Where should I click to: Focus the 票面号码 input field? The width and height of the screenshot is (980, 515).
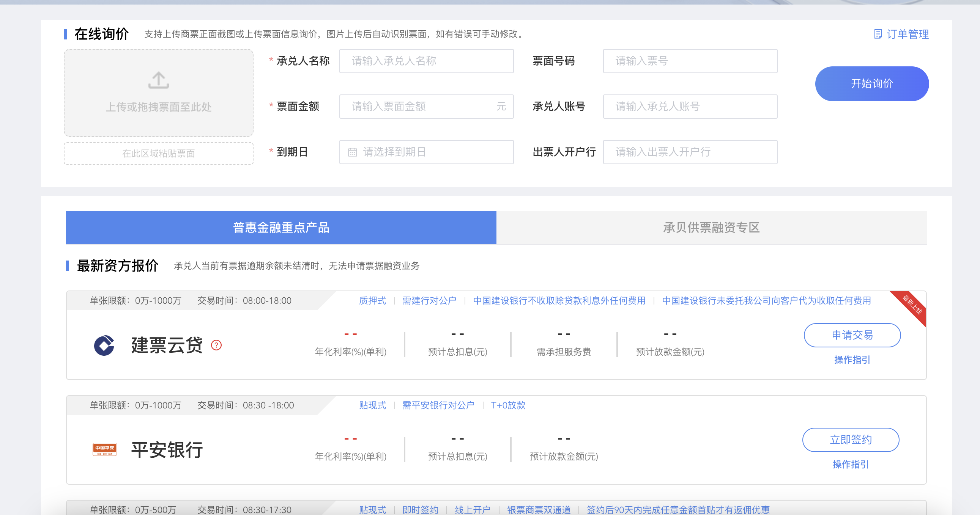point(690,61)
